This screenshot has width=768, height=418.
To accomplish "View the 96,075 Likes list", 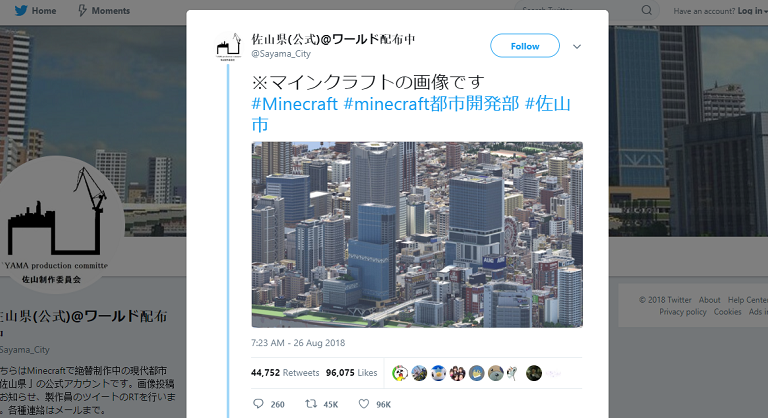I will (x=351, y=373).
